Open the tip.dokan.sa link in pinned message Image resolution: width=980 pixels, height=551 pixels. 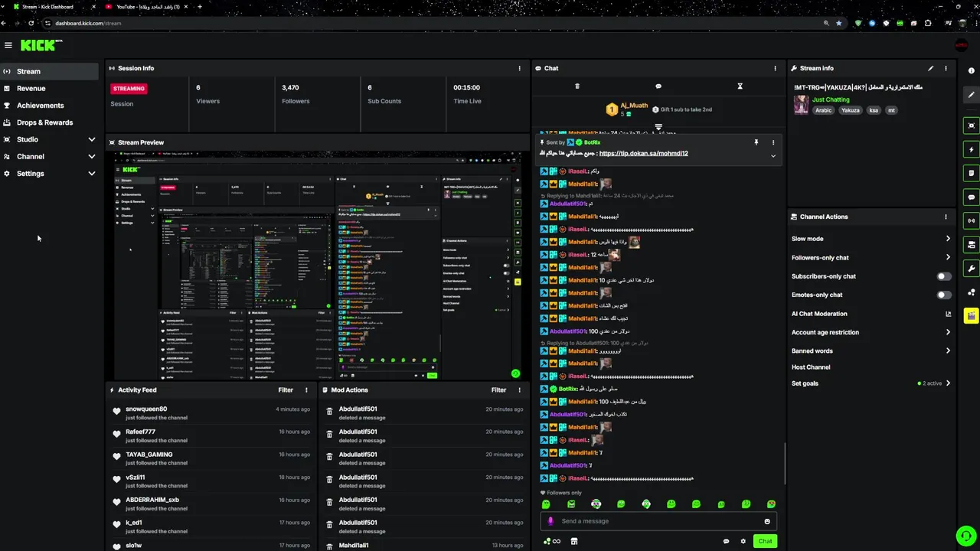pos(643,153)
